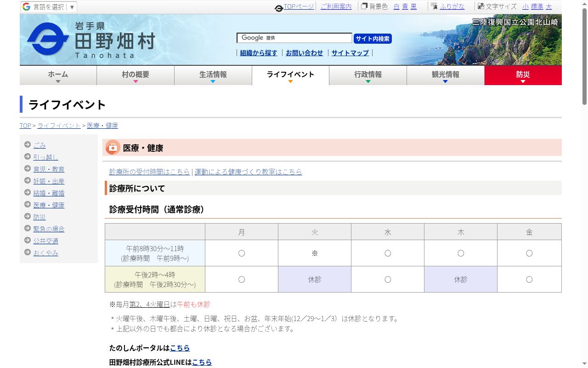Image resolution: width=588 pixels, height=368 pixels.
Task: Open the Google 言語を選択 language dropdown
Action: [49, 7]
